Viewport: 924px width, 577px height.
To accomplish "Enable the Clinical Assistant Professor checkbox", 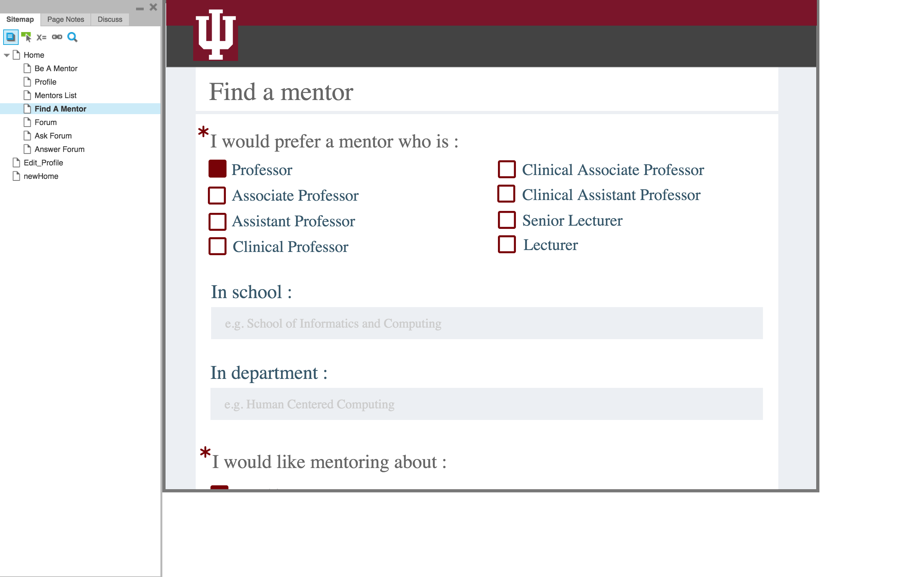I will (506, 194).
